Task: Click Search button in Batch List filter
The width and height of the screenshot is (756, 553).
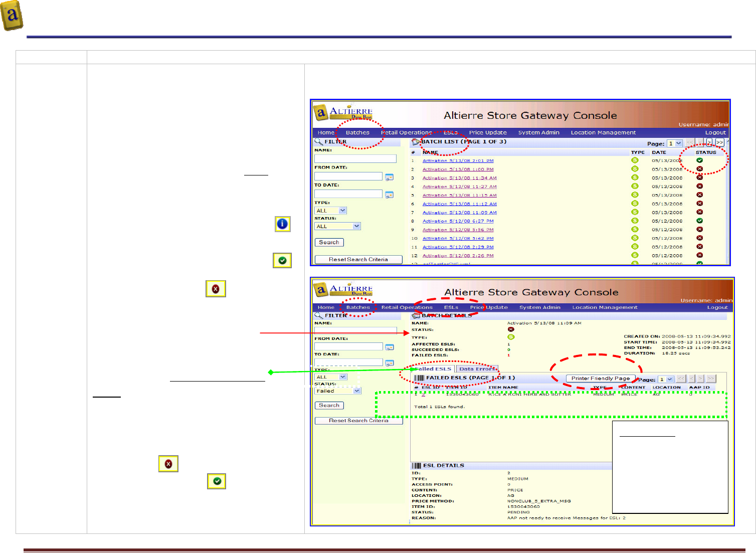Action: pyautogui.click(x=329, y=242)
